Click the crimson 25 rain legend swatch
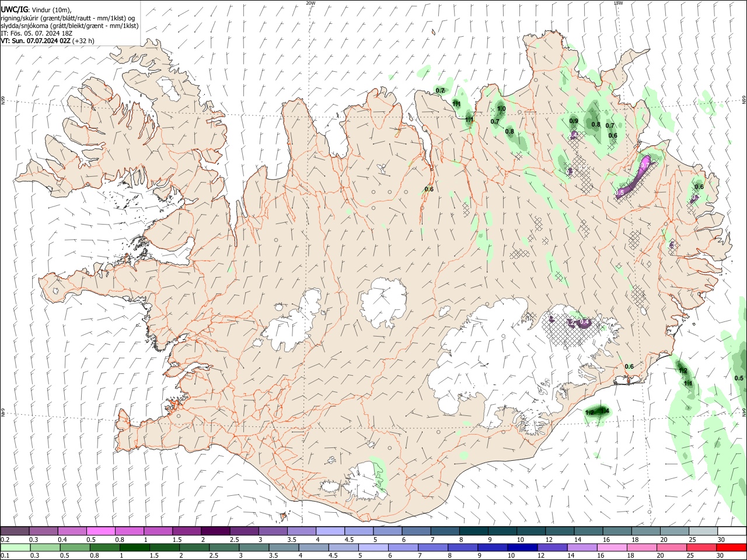This screenshot has height=560, width=747. click(x=701, y=547)
